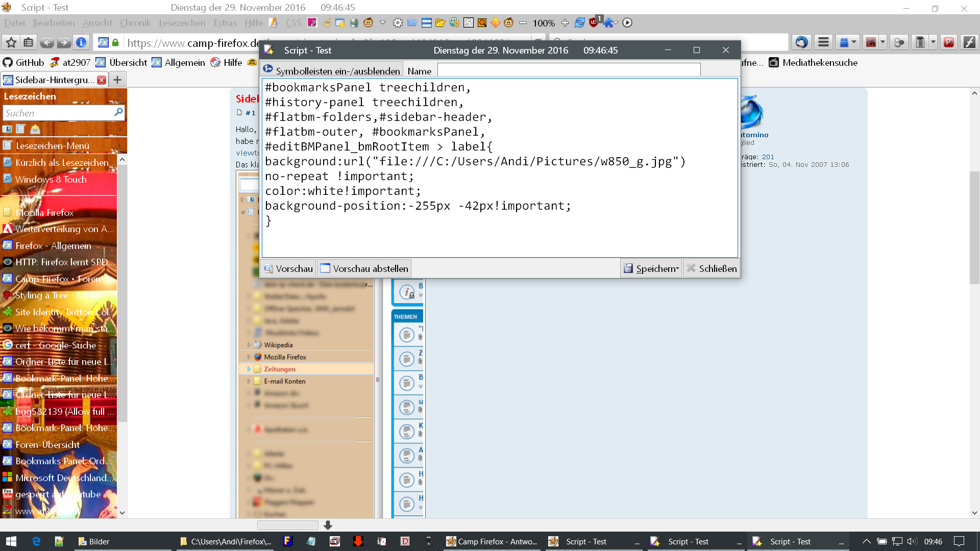Click the back navigation arrow
This screenshot has width=980, height=551.
pyautogui.click(x=46, y=42)
